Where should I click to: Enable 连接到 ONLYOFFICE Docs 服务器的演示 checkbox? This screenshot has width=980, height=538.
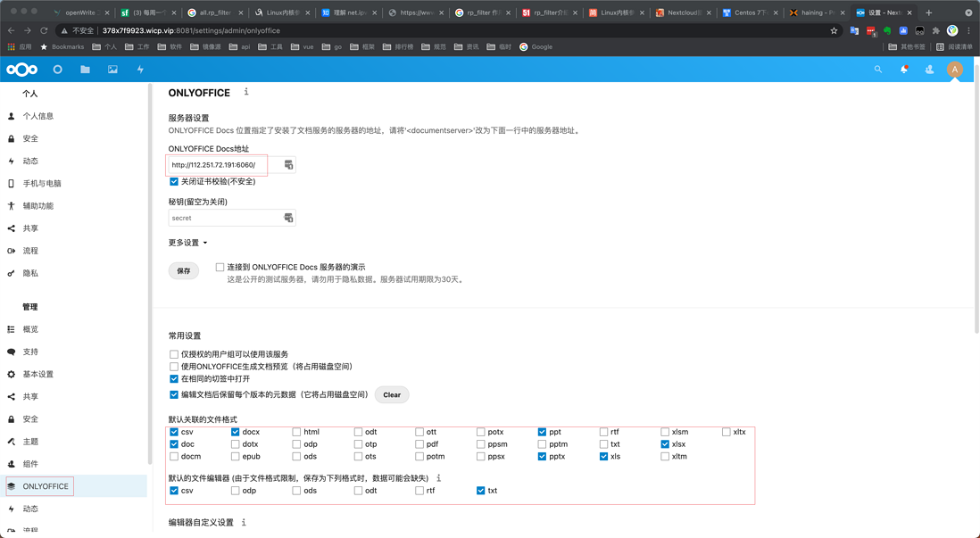(220, 267)
